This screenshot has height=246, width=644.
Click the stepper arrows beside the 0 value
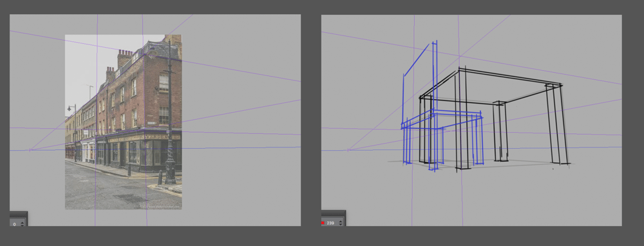click(x=22, y=223)
